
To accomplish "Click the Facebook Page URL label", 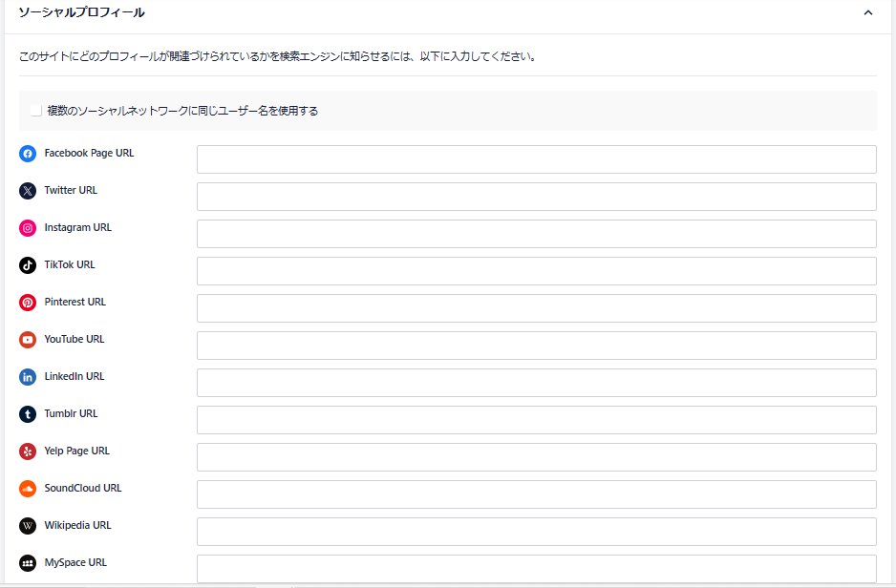I will pyautogui.click(x=89, y=153).
